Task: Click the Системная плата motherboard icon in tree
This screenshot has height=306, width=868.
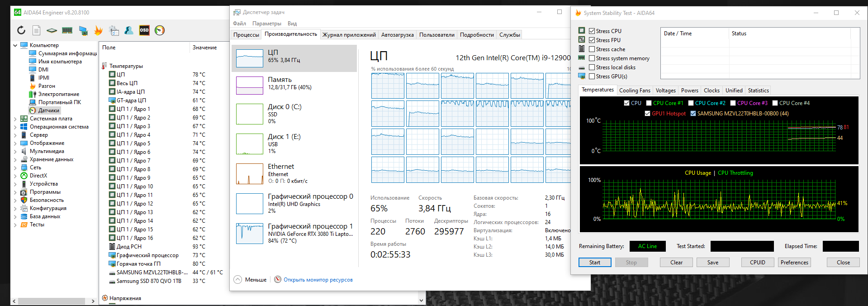Action: (24, 119)
